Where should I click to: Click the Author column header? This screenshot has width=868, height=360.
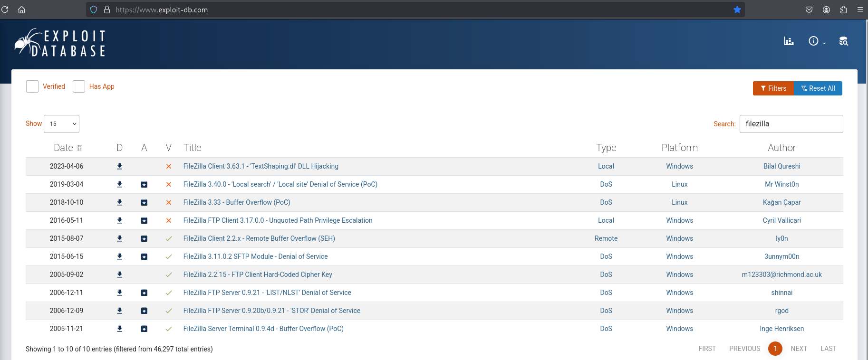coord(782,148)
